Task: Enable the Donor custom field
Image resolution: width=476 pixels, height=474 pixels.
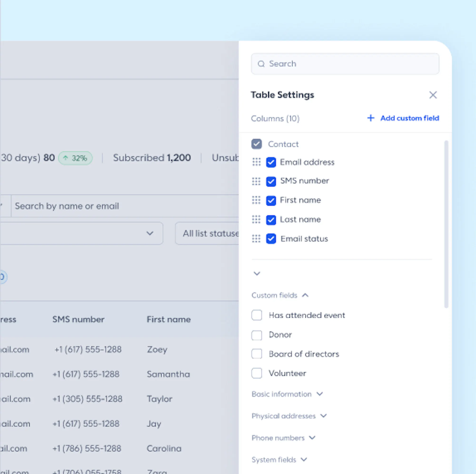Action: pyautogui.click(x=257, y=335)
